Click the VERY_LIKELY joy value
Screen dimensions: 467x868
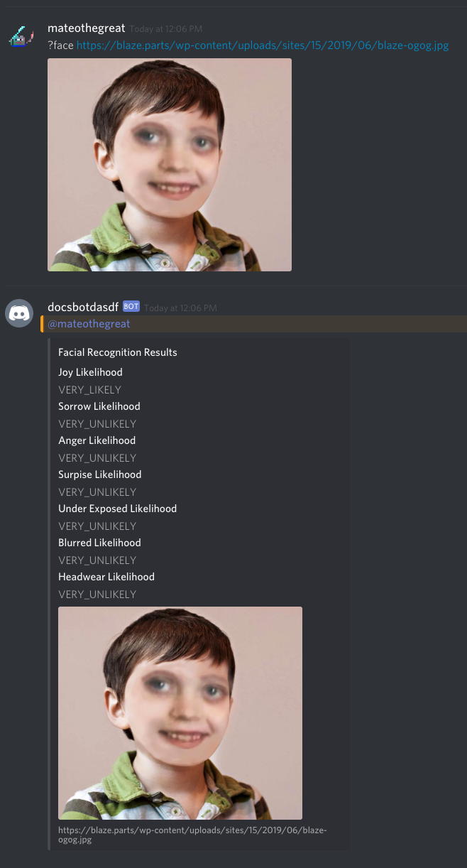tap(90, 389)
